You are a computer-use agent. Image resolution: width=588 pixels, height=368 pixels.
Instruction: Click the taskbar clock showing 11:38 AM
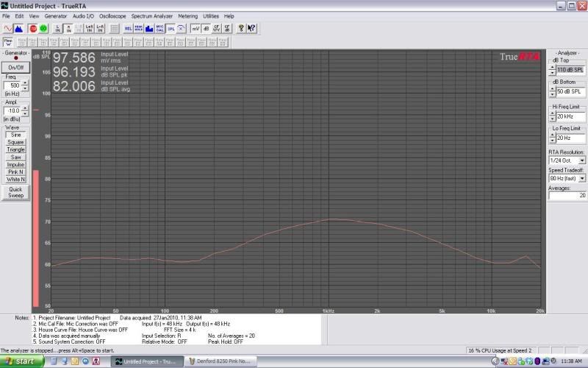click(x=572, y=361)
